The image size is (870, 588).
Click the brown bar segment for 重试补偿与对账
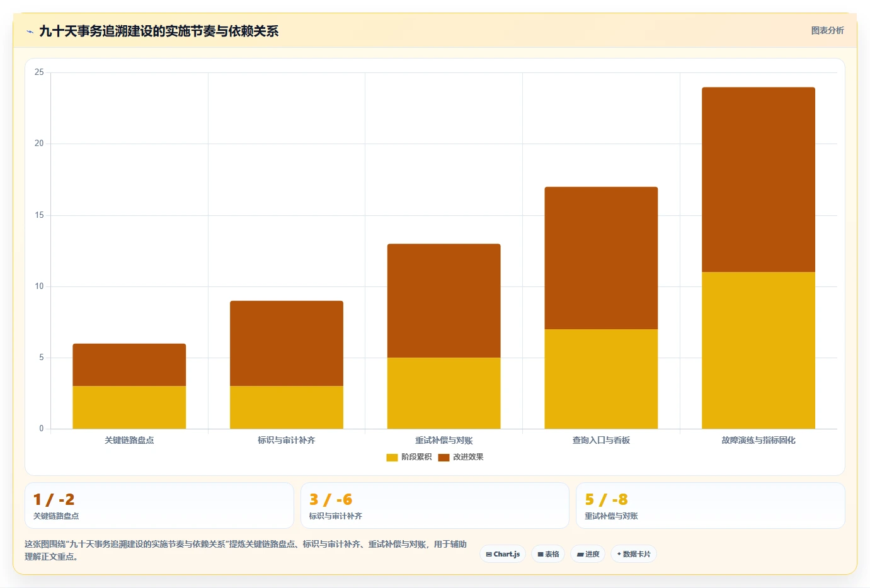point(444,300)
